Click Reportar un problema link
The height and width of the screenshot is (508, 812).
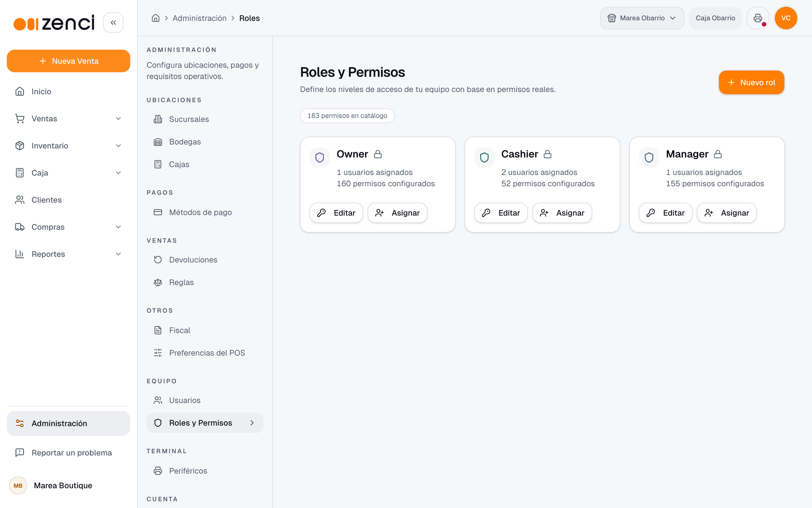click(x=69, y=453)
